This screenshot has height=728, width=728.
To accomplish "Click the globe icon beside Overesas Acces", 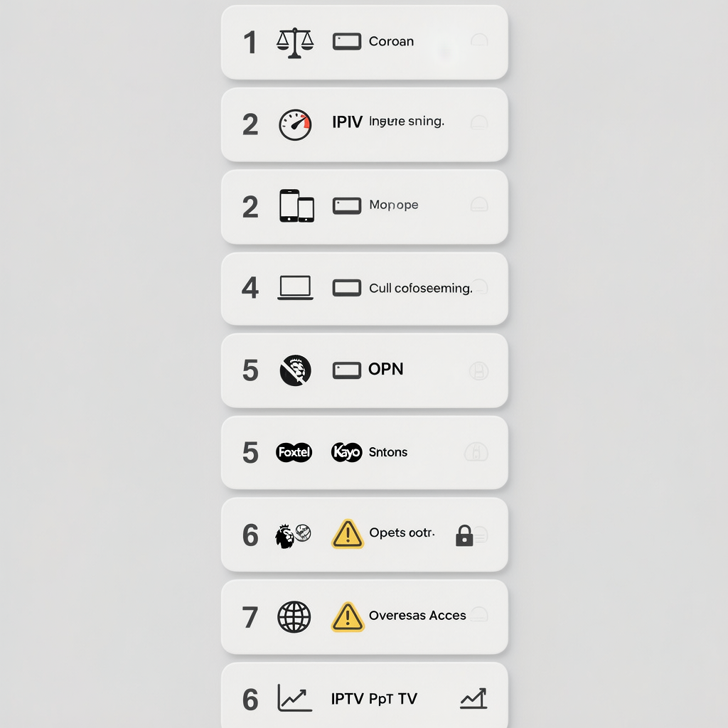I will coord(294,617).
